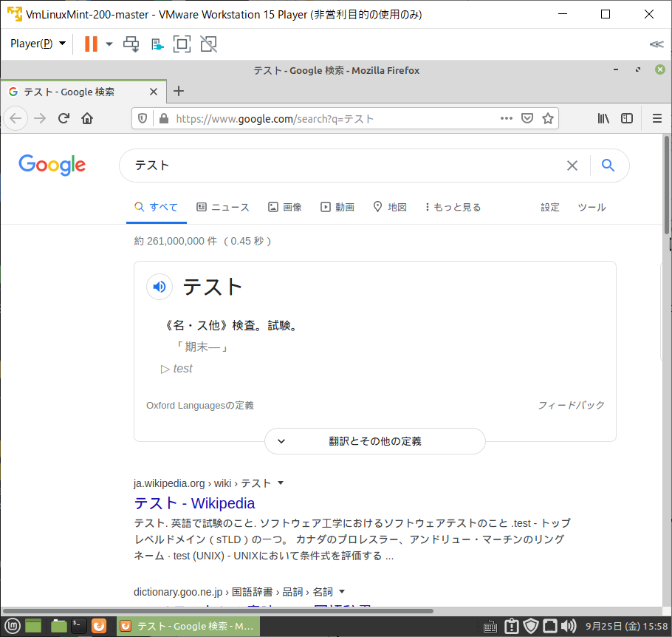Reload the page with the refresh icon

tap(64, 118)
